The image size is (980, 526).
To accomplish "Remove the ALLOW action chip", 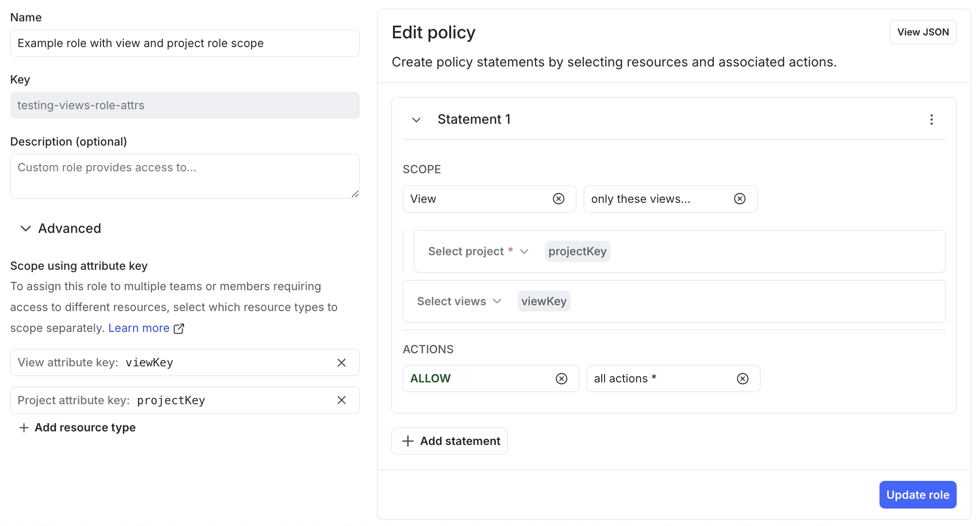I will click(561, 378).
